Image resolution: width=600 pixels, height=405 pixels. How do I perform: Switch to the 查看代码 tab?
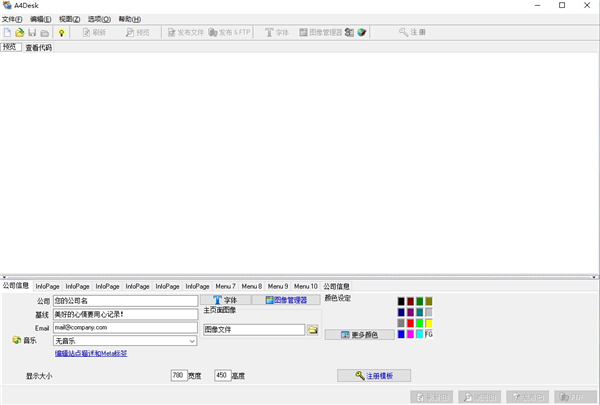pyautogui.click(x=38, y=47)
